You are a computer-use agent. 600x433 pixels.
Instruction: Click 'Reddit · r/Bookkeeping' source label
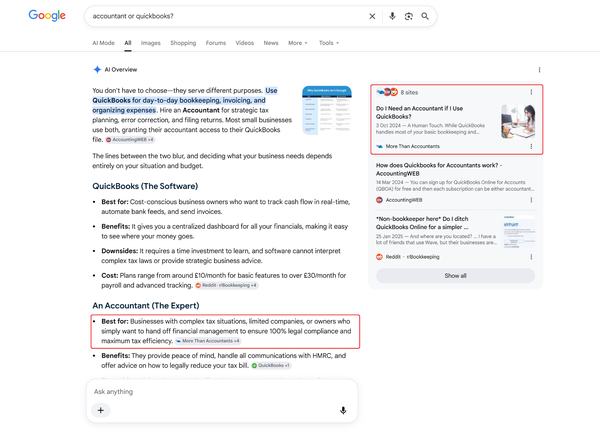tap(412, 257)
